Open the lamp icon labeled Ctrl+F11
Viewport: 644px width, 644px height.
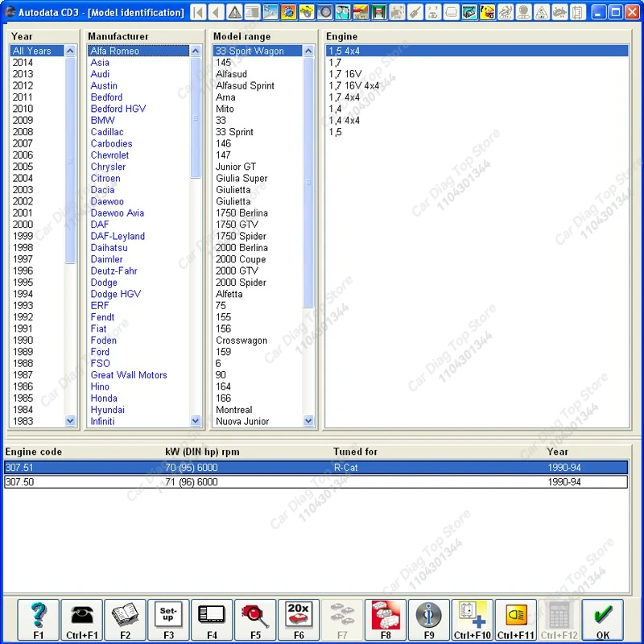516,616
